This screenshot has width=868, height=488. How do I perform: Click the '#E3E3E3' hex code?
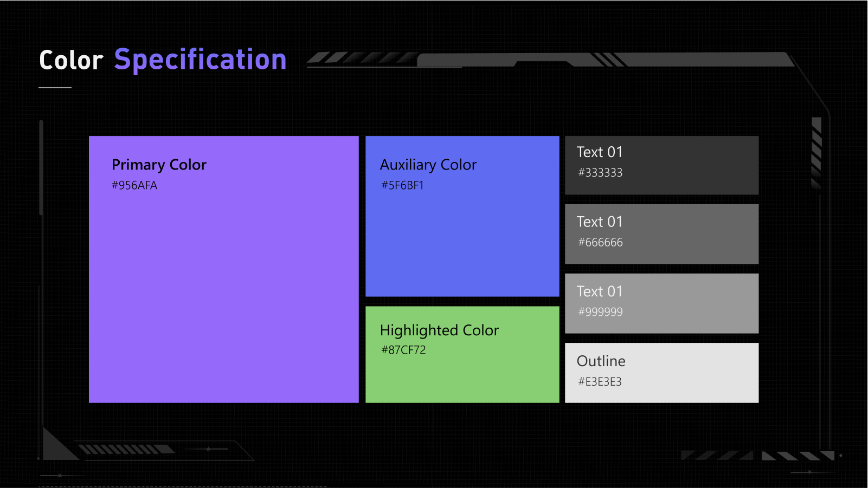(x=600, y=382)
